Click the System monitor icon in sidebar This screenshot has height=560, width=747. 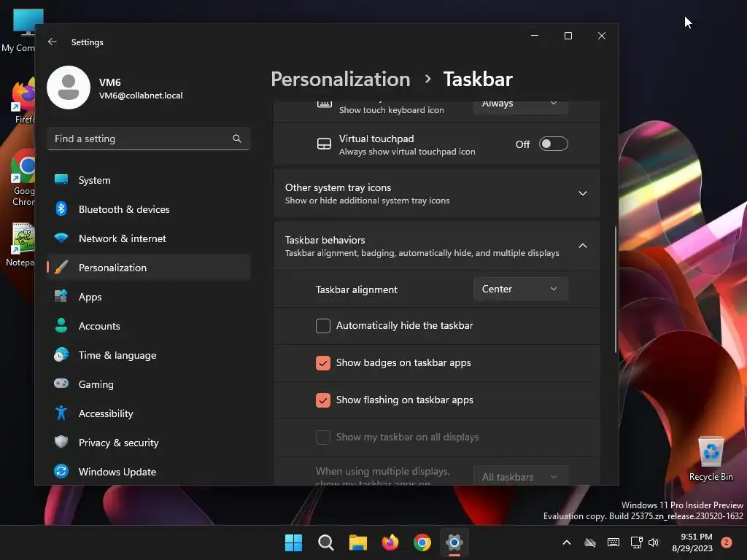pyautogui.click(x=61, y=179)
